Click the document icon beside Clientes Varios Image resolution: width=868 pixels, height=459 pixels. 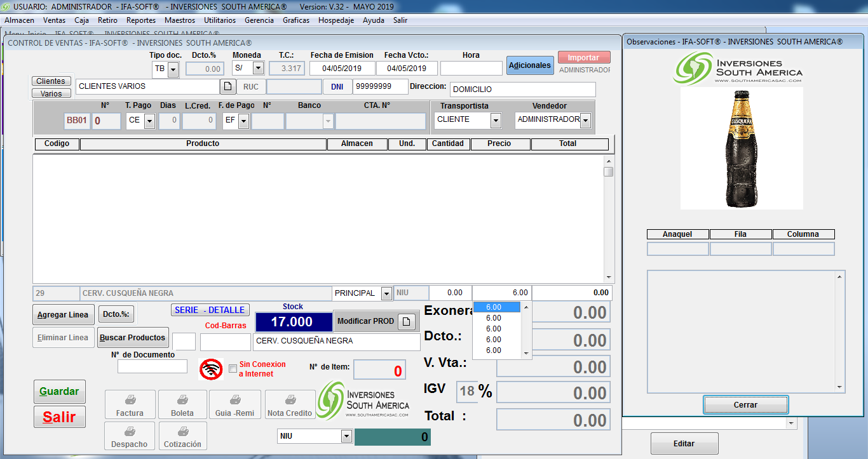[x=228, y=86]
